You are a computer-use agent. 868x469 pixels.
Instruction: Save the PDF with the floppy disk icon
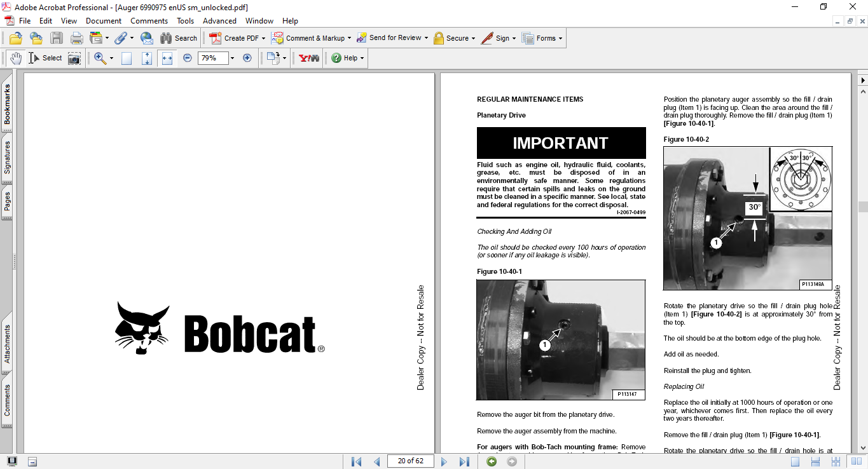[x=57, y=38]
